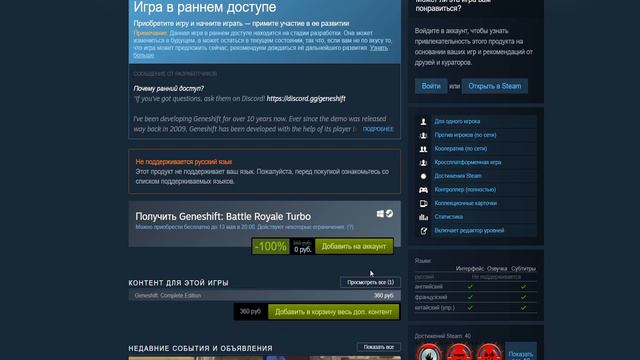Viewport: 640px width, 360px height.
Task: Click the Windows platform icon
Action: (x=380, y=214)
